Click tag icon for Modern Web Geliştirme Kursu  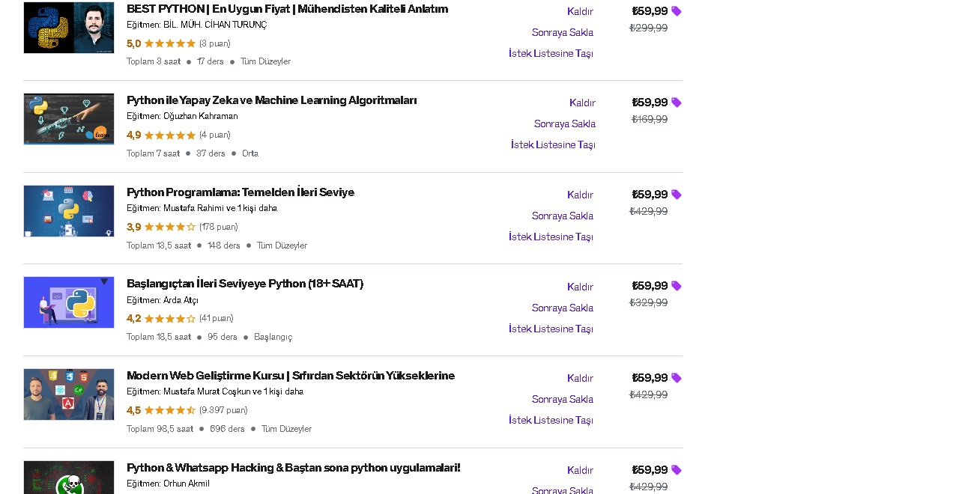(677, 378)
